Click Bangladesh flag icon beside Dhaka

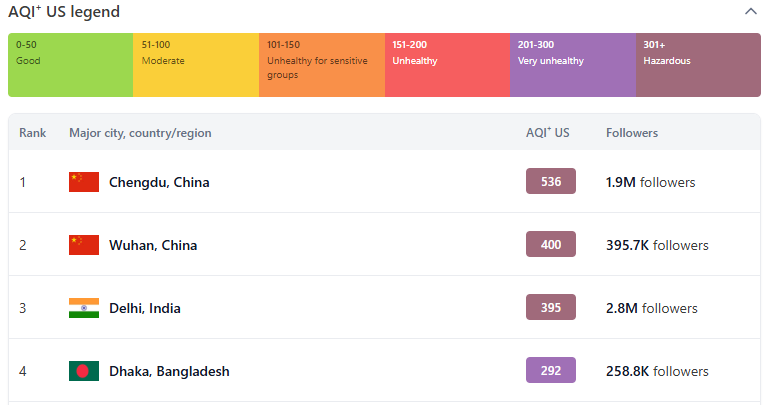pyautogui.click(x=84, y=371)
